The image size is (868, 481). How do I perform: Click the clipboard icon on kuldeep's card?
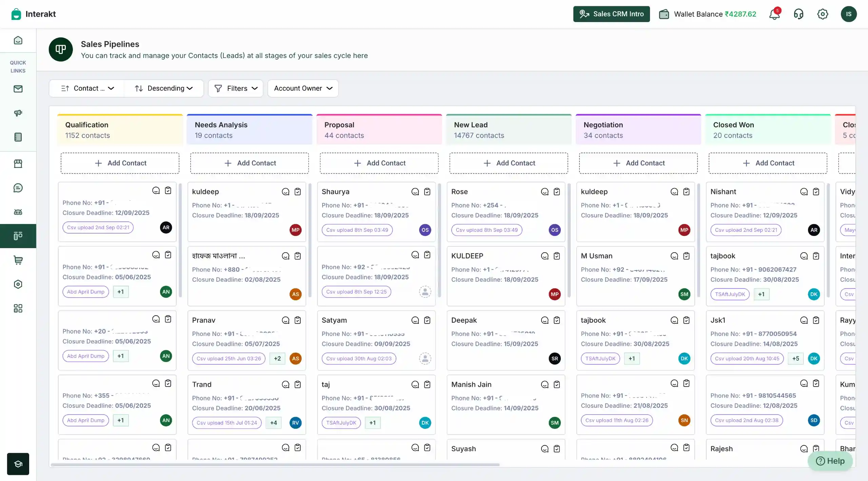298,192
